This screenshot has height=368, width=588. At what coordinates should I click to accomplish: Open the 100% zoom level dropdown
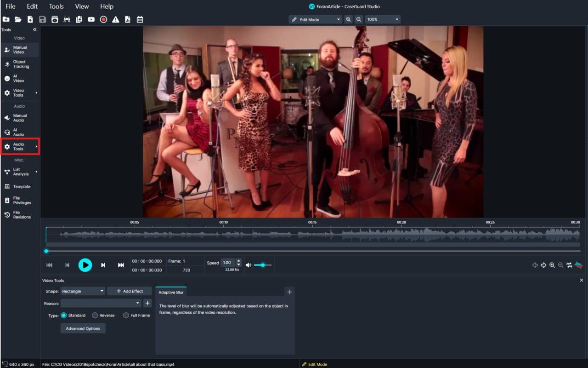point(383,19)
